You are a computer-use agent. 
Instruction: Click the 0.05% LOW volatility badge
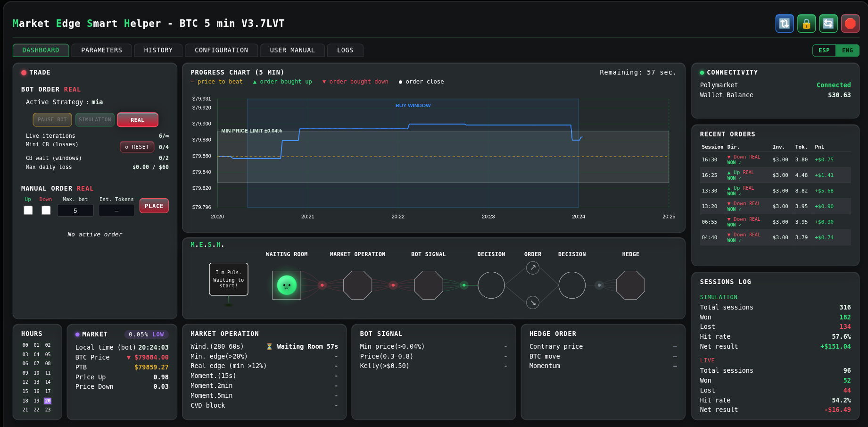click(x=147, y=335)
